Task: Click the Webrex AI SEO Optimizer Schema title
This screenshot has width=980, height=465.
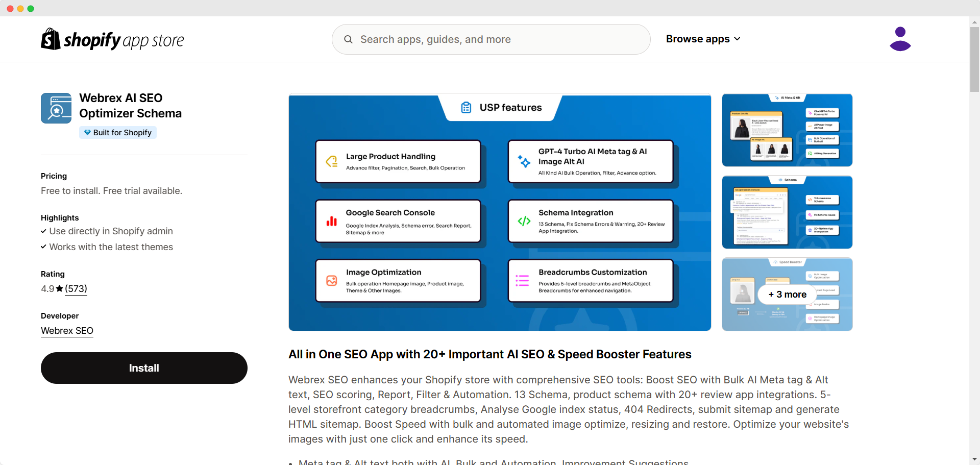Action: [x=131, y=106]
